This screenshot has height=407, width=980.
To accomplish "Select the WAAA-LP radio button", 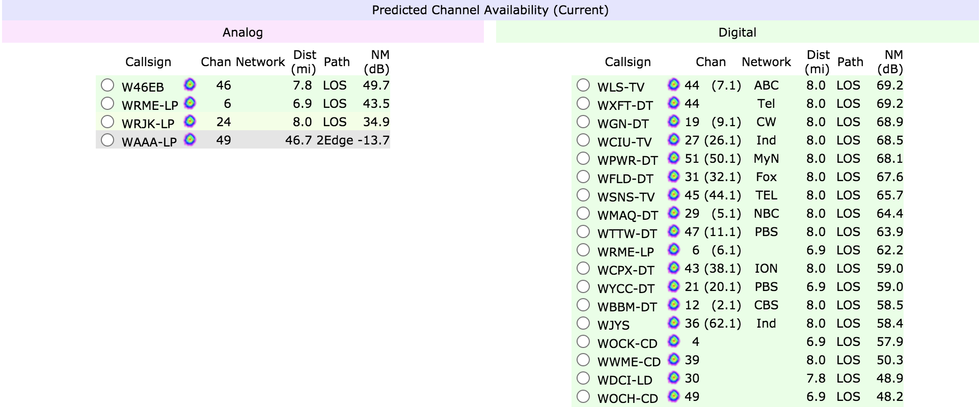I will 107,140.
